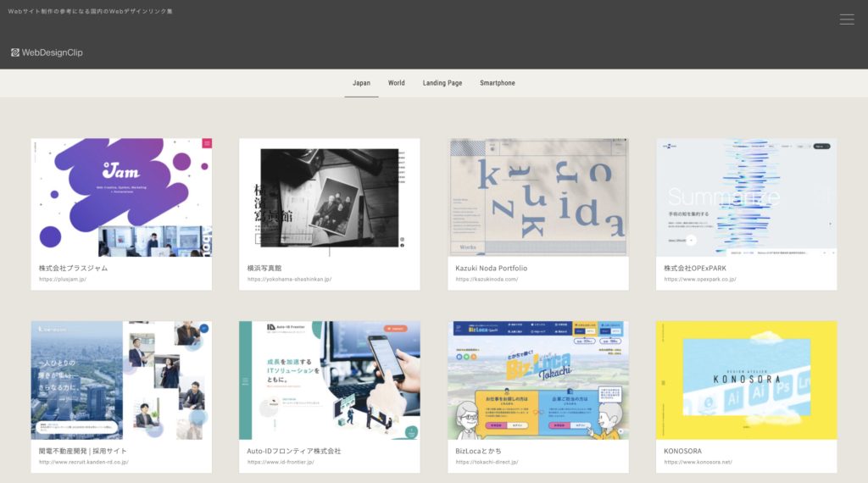Image resolution: width=868 pixels, height=483 pixels.
Task: Click the Auto-IDフロンティア株式会社 title
Action: point(294,451)
